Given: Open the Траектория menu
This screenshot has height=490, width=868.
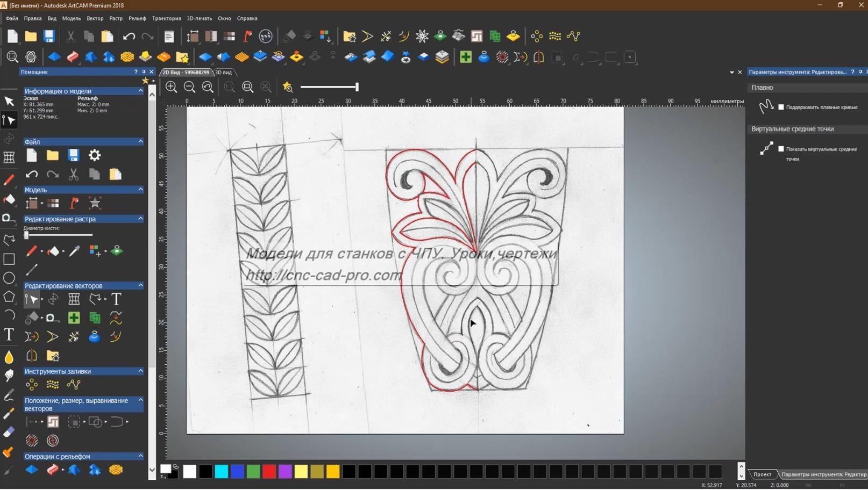Looking at the screenshot, I should tap(166, 18).
